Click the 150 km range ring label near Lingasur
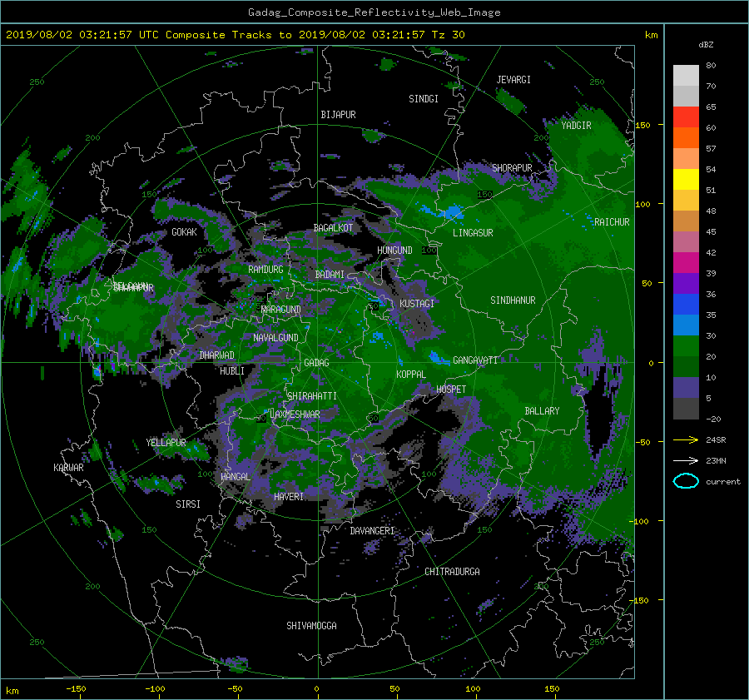749x700 pixels. point(485,195)
